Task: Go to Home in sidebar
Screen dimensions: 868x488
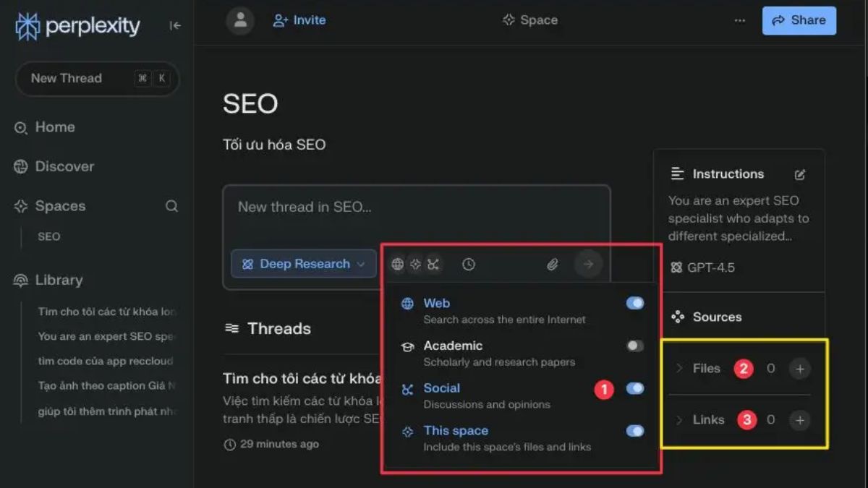Action: pyautogui.click(x=45, y=127)
